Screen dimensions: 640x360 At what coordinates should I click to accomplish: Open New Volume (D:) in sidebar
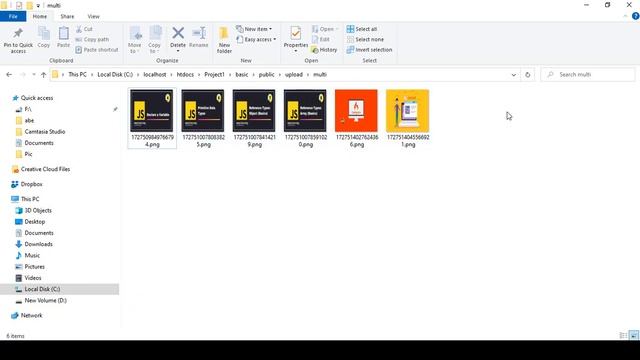click(x=45, y=300)
